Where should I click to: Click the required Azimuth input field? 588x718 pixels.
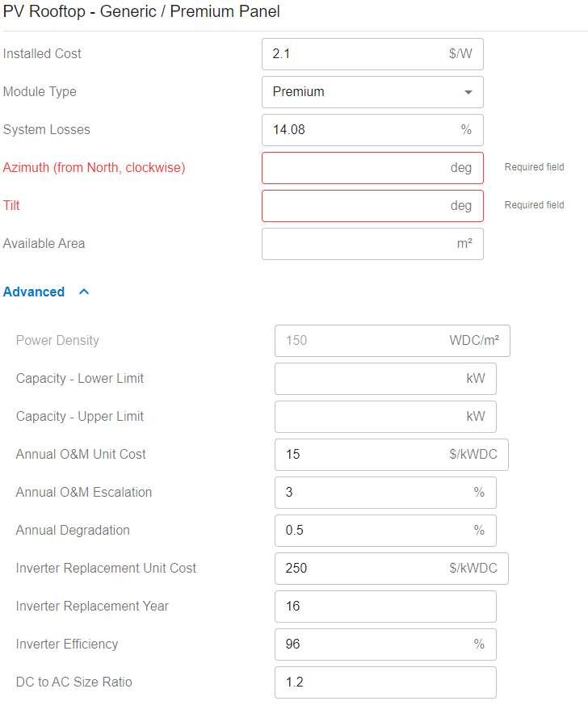click(355, 168)
